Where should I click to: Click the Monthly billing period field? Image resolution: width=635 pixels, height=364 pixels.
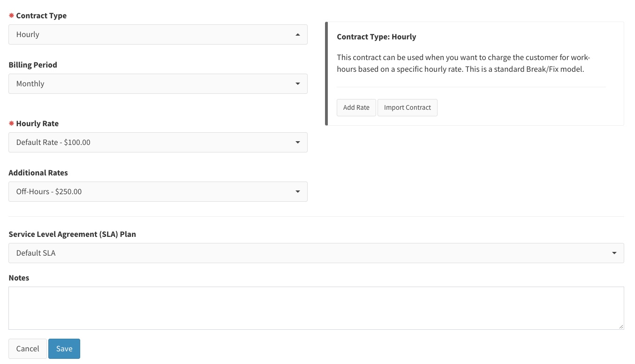(158, 83)
